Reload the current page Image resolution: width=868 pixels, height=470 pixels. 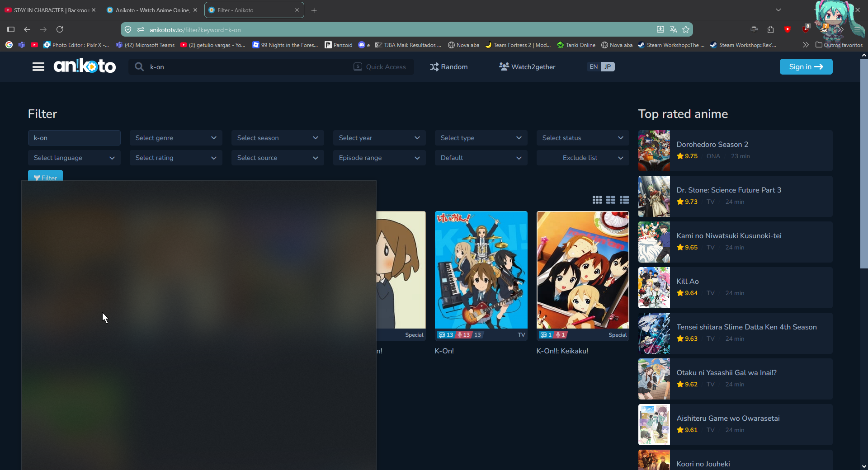tap(60, 29)
